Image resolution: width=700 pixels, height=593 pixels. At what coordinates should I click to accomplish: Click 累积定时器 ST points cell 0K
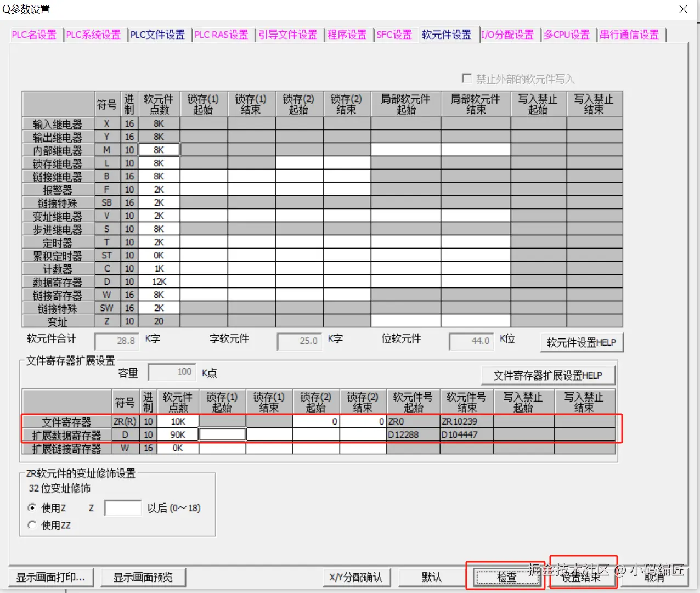(159, 255)
